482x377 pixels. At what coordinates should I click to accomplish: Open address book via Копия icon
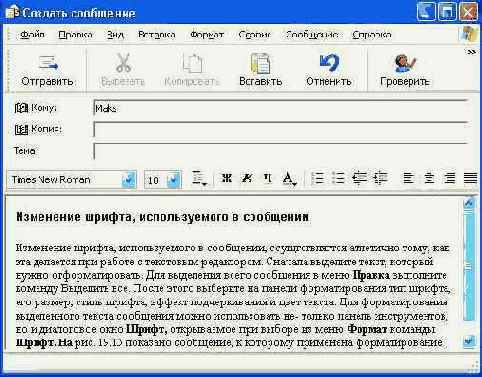(21, 129)
